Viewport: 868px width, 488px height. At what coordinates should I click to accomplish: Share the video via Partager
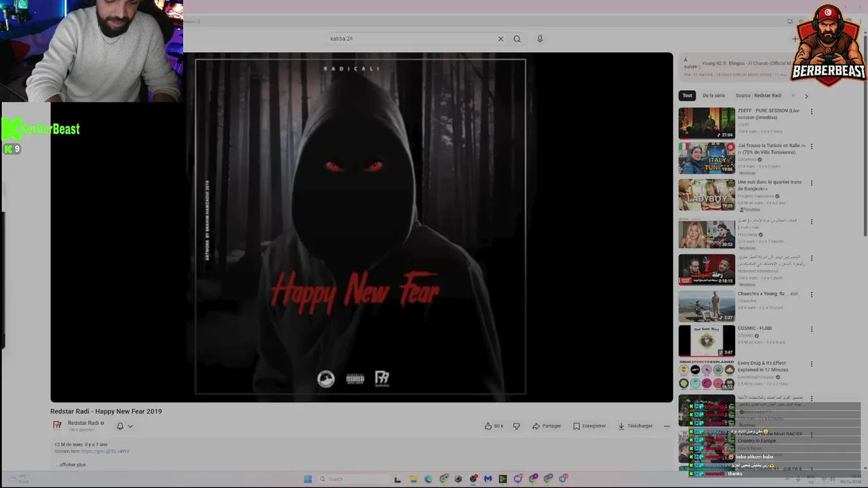point(547,426)
